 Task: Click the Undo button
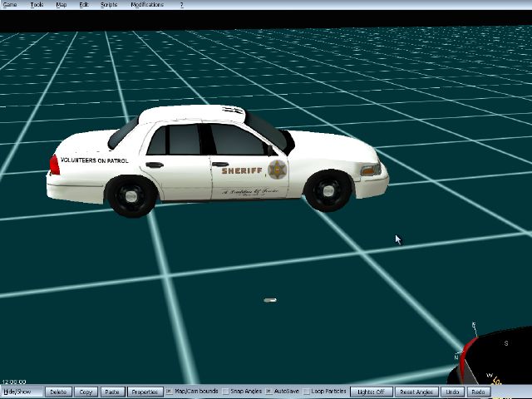tap(452, 392)
